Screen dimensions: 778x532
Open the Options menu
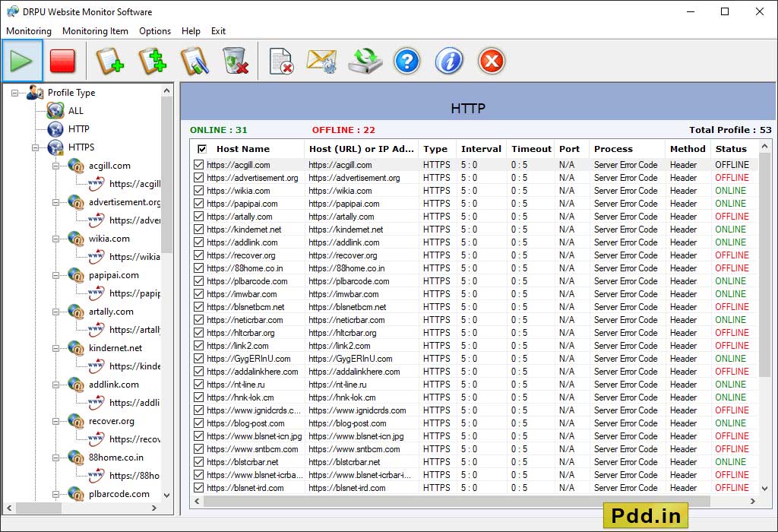[x=155, y=30]
